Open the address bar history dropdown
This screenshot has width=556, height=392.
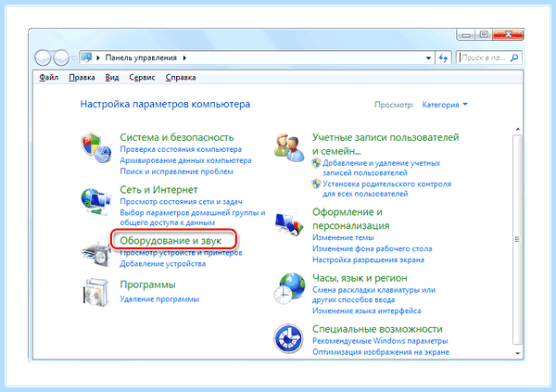(x=428, y=57)
